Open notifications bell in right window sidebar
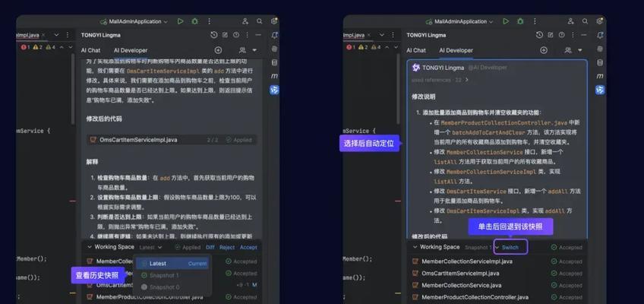 [600, 35]
